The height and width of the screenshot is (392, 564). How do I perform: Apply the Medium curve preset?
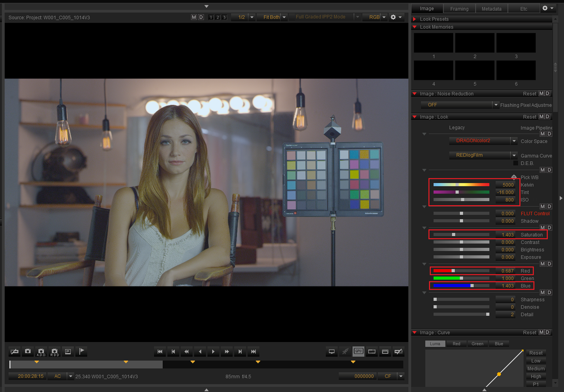click(536, 368)
